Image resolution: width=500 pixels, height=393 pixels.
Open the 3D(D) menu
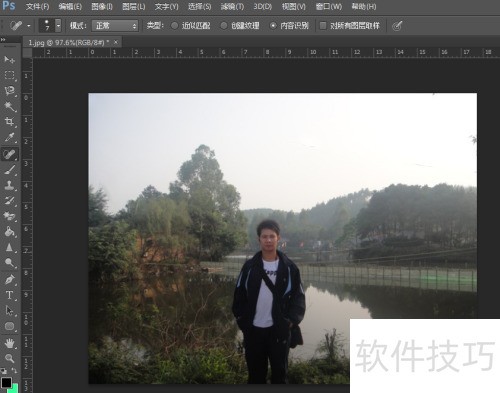click(263, 6)
